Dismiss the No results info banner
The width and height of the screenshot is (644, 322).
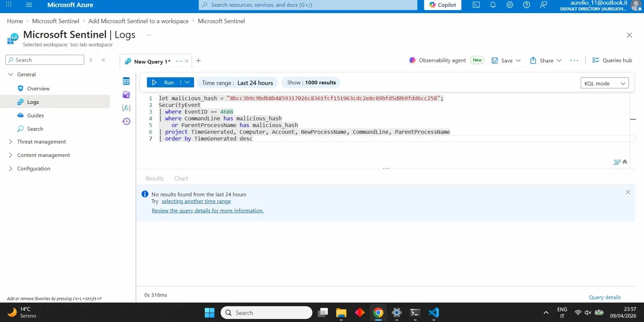pos(628,192)
